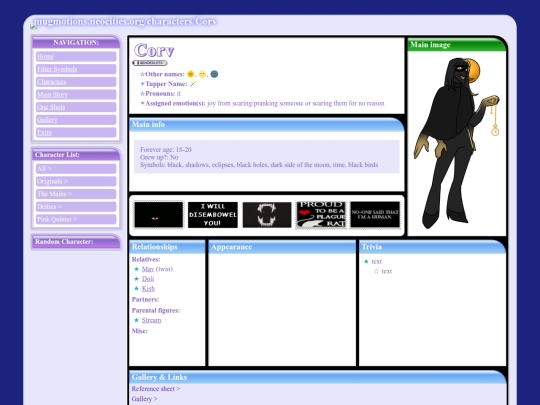Screen dimensions: 540x405
Task: Click the dark new moon face emoji
Action: pyautogui.click(x=214, y=74)
